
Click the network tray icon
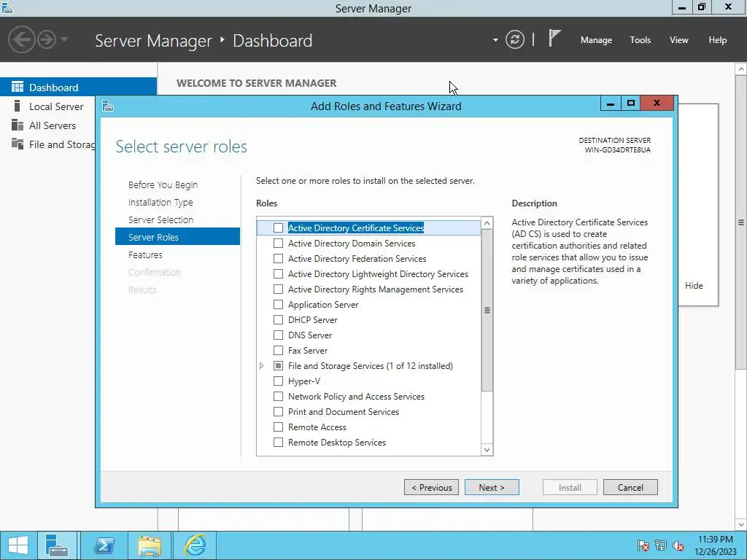pos(661,545)
